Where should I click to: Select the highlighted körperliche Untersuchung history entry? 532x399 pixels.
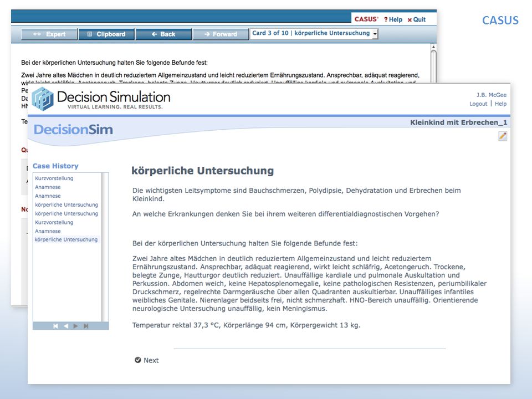[66, 239]
